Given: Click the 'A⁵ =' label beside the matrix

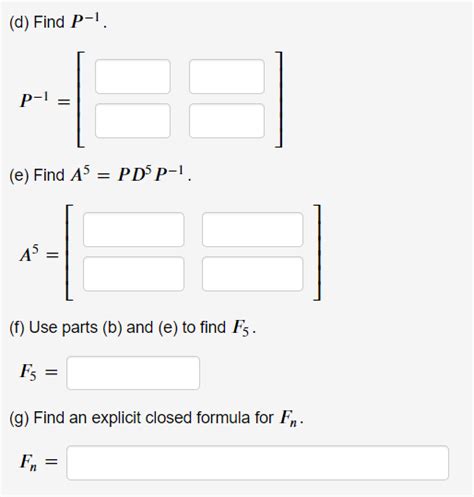Looking at the screenshot, I should tap(39, 254).
